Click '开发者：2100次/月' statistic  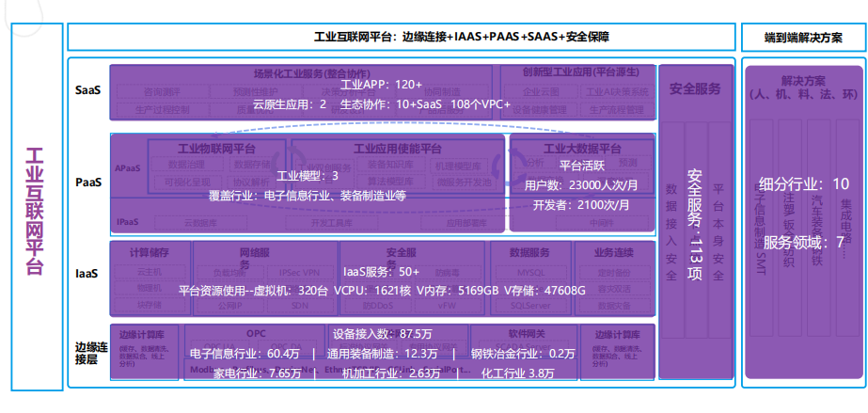click(581, 205)
